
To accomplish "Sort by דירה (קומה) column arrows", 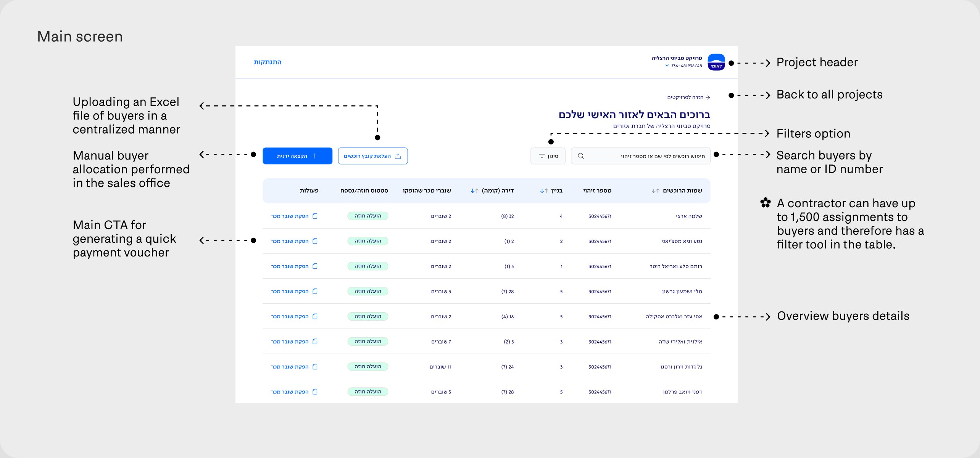I will (475, 191).
